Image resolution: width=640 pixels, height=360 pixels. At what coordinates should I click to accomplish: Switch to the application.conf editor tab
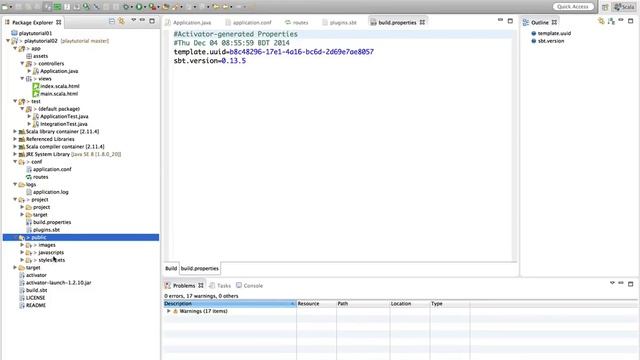[248, 22]
